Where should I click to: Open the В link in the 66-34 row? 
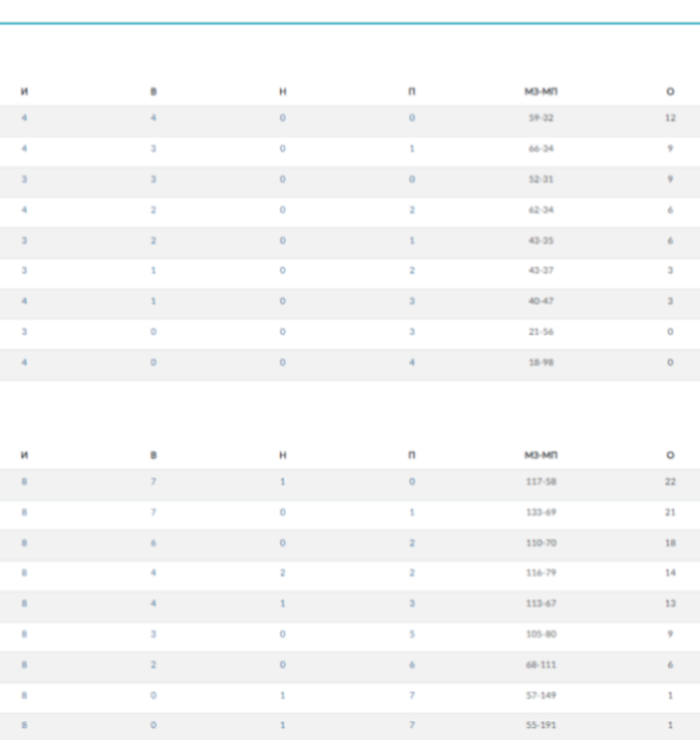[153, 149]
